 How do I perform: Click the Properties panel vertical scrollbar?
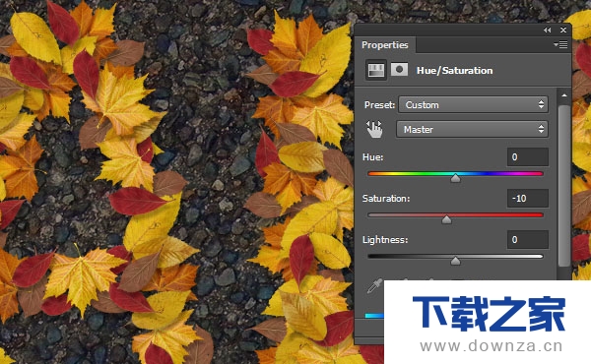pos(563,186)
